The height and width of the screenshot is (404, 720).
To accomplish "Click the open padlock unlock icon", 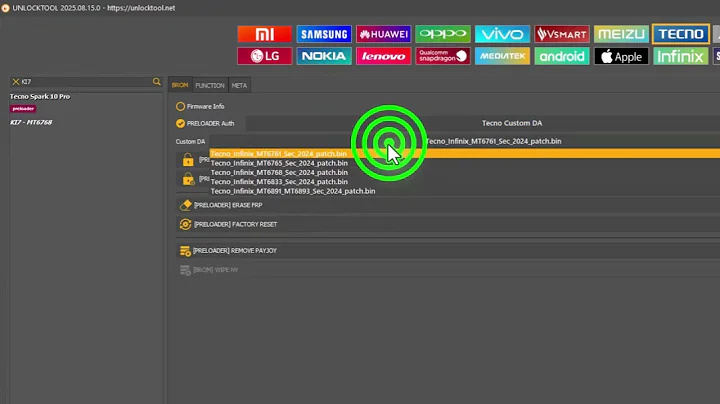I will pyautogui.click(x=188, y=160).
